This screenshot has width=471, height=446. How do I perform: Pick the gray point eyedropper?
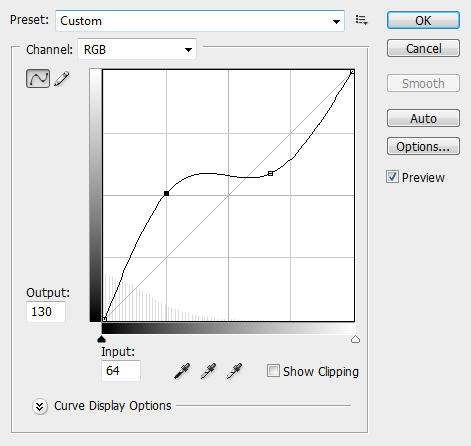[x=208, y=371]
